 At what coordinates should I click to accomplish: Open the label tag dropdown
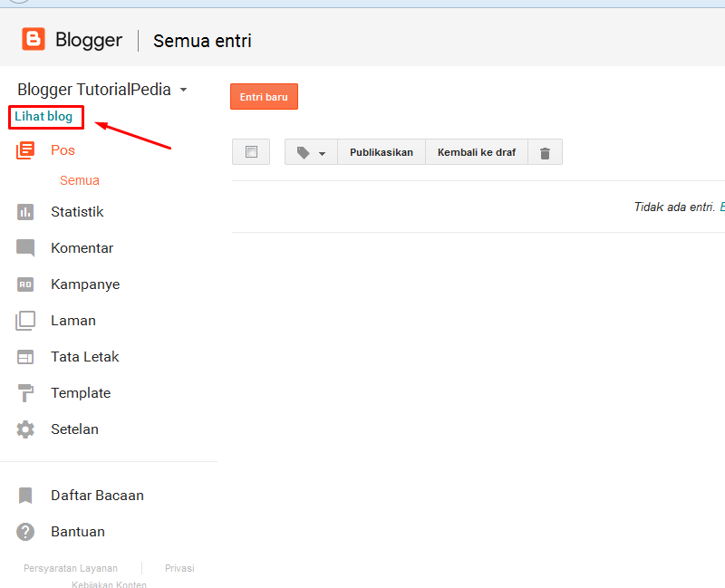point(311,152)
